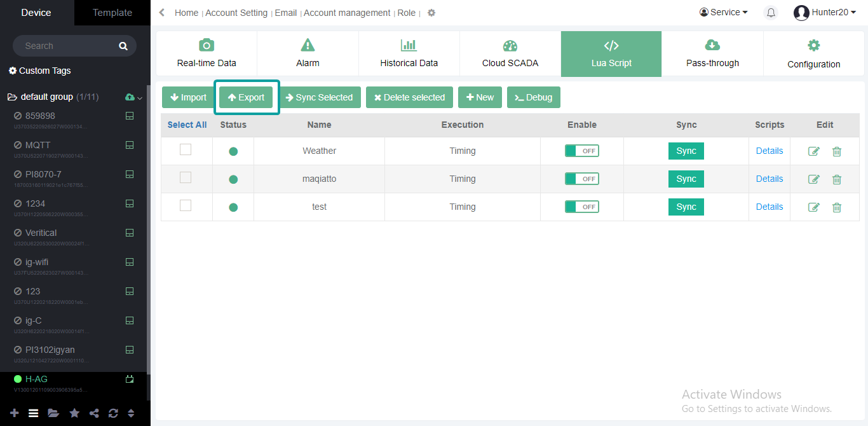868x426 pixels.
Task: Click the device search input field
Action: pos(67,46)
